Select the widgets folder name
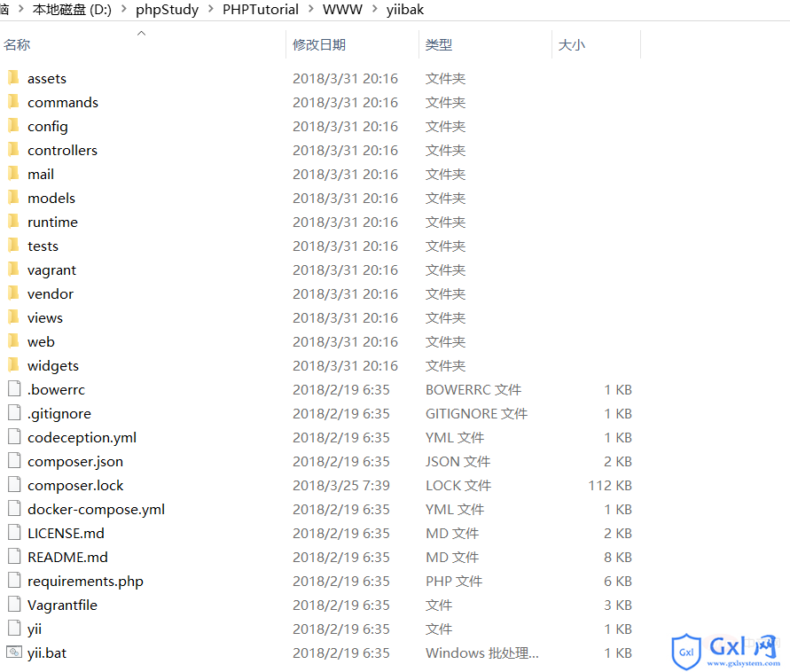 pyautogui.click(x=53, y=366)
